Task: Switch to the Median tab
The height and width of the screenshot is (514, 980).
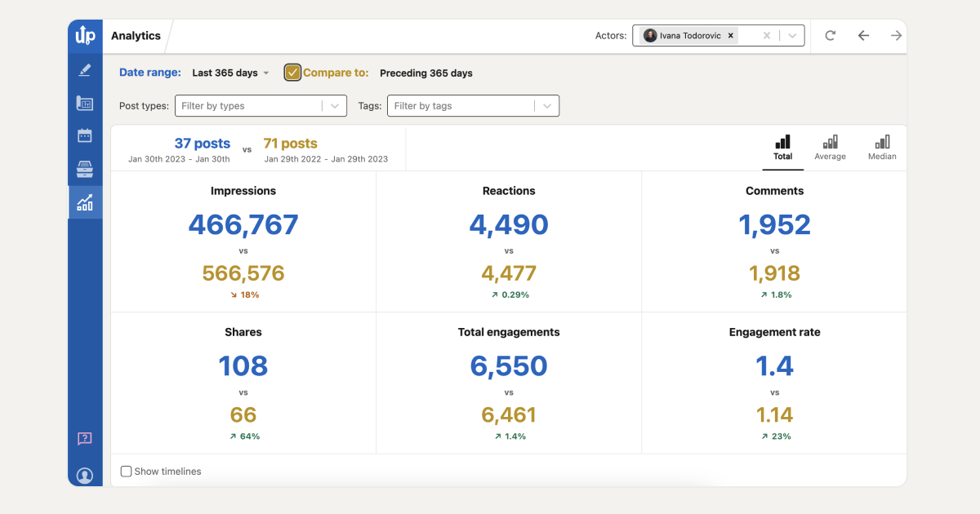Action: [x=881, y=148]
